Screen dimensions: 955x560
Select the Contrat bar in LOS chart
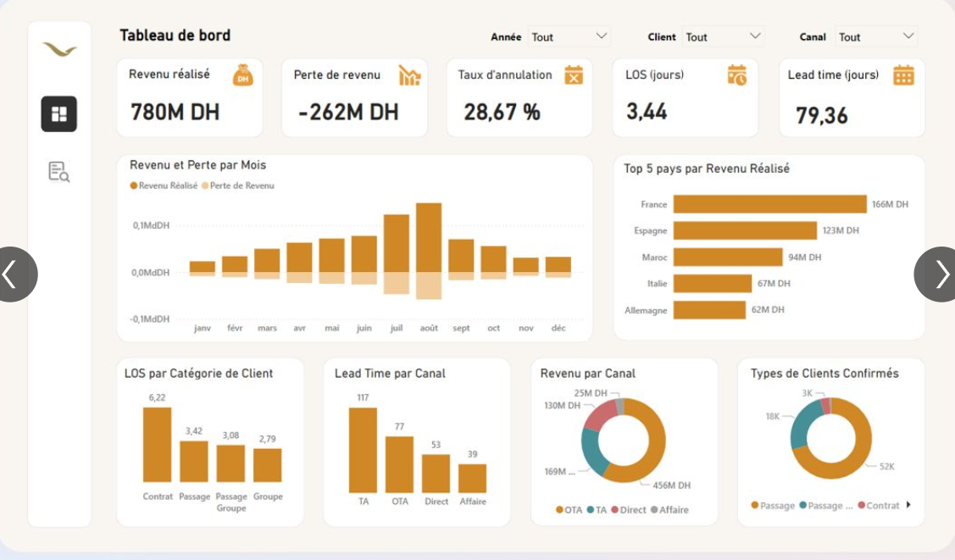pos(157,445)
